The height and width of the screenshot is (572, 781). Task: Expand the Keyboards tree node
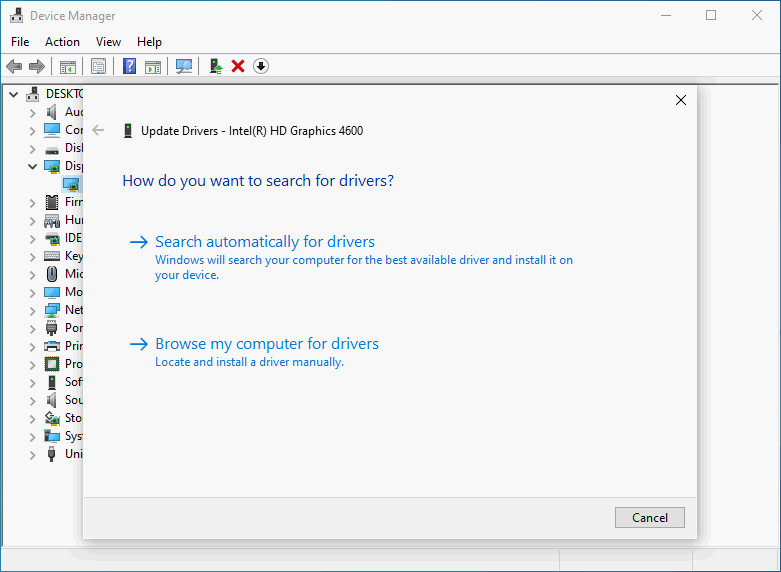[32, 256]
